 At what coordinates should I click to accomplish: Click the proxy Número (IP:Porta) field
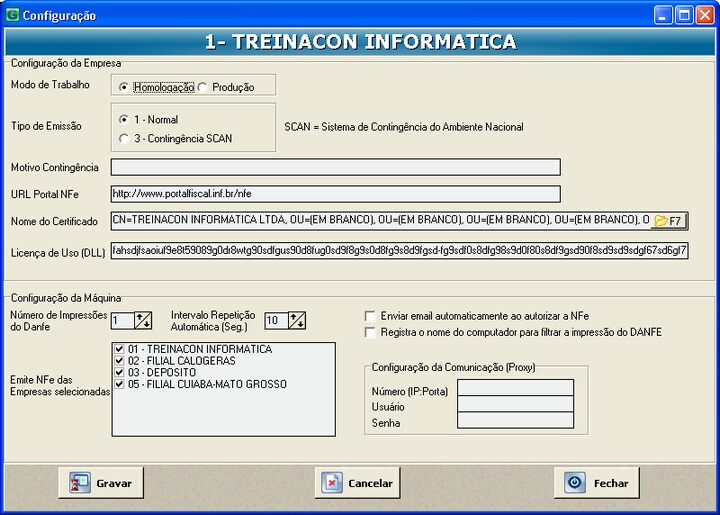pyautogui.click(x=515, y=388)
